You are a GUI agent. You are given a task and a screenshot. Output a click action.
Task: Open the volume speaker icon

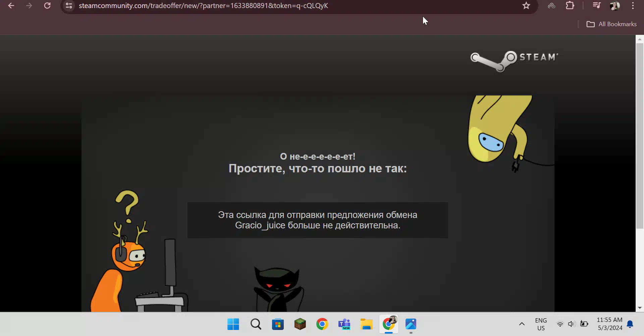pos(572,324)
